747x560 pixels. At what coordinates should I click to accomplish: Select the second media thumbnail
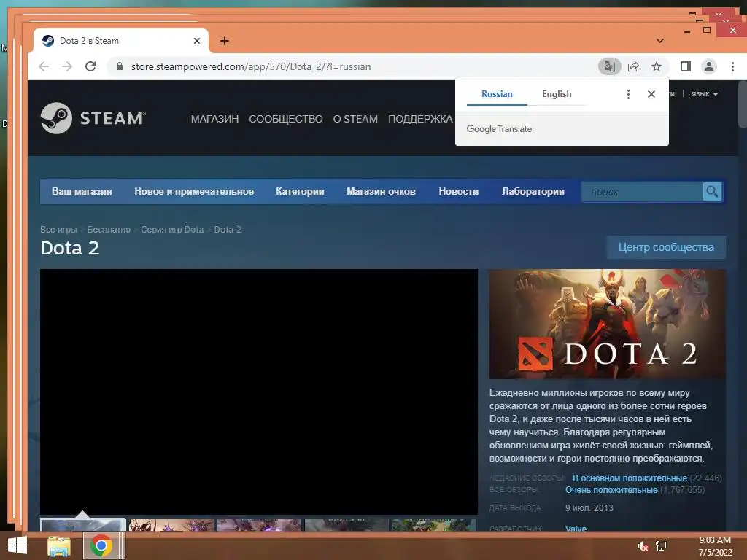point(171,525)
